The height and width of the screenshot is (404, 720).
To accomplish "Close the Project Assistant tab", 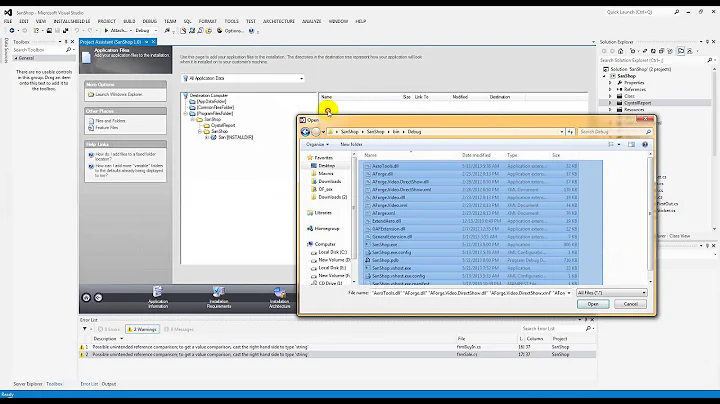I will tap(153, 42).
